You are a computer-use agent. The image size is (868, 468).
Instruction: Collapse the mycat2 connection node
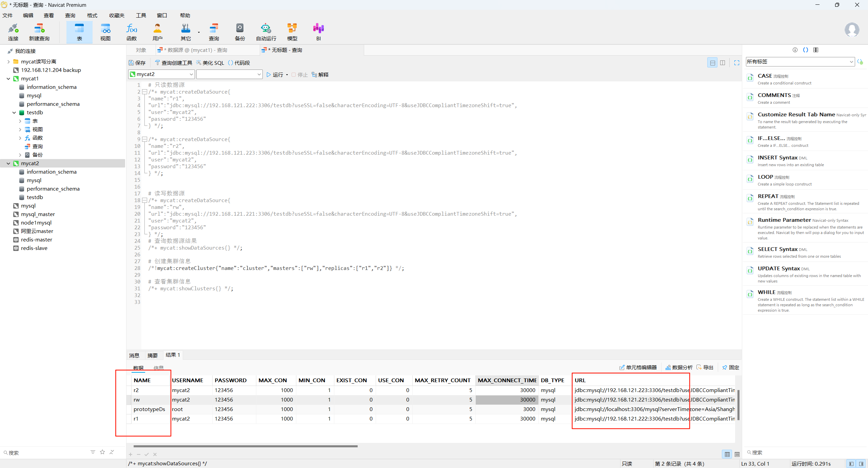pyautogui.click(x=8, y=163)
